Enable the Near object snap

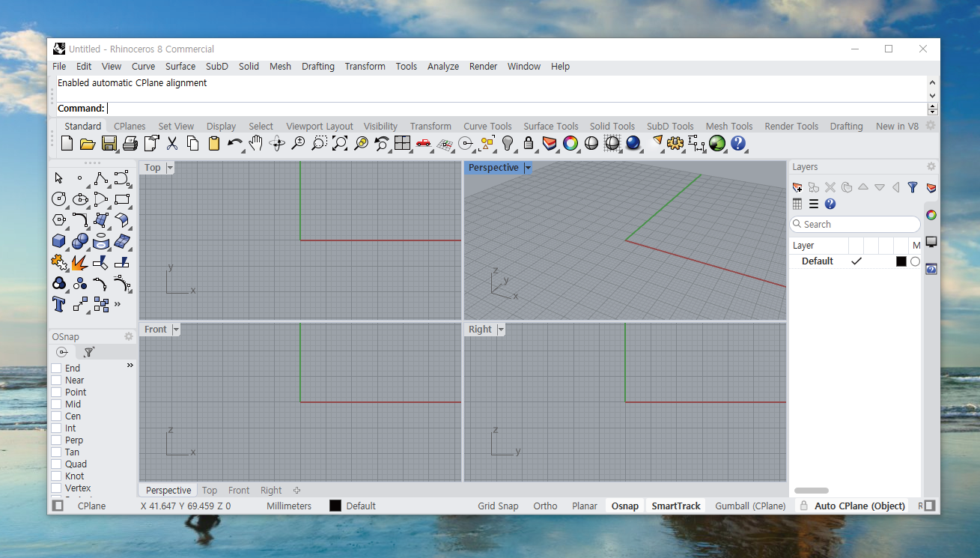56,380
